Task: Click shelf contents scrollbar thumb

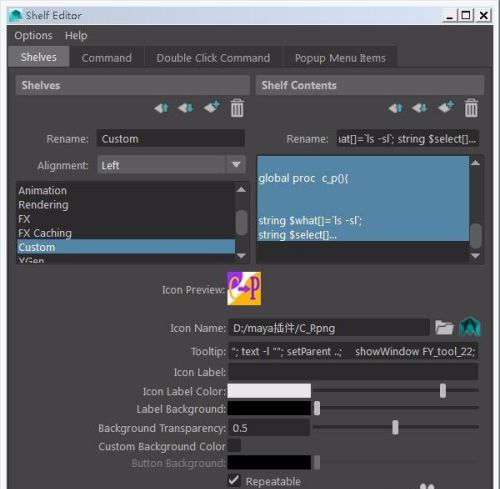Action: click(475, 236)
